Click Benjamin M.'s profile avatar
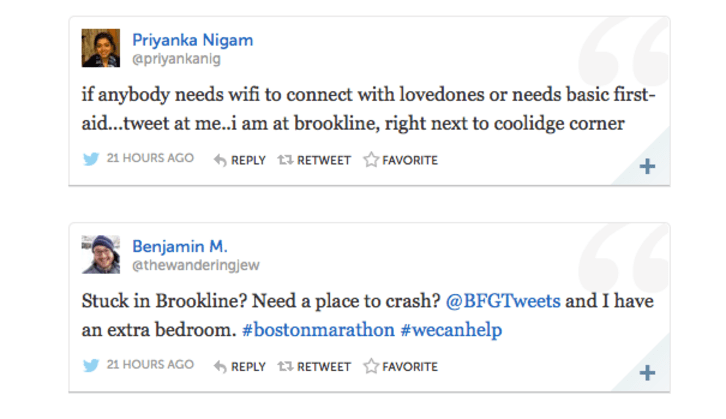This screenshot has height=419, width=726. [100, 255]
